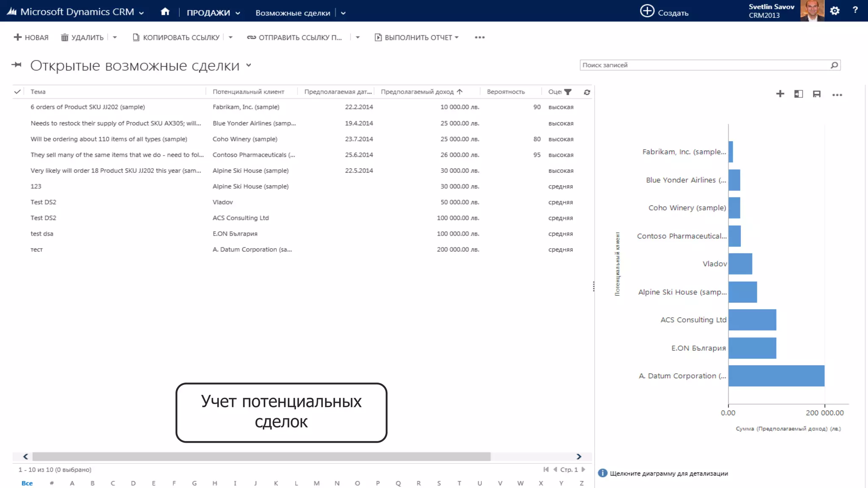Viewport: 868px width, 488px height.
Task: Open the Возможные сделки navigation item
Action: pyautogui.click(x=292, y=13)
